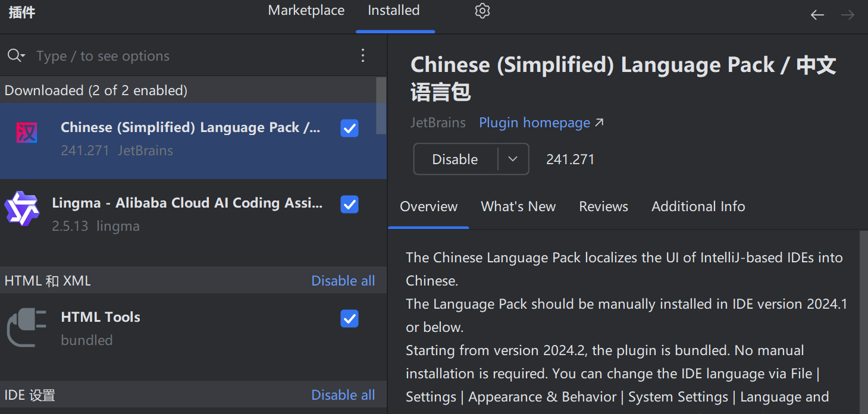Select the HTML Tools plugin name
This screenshot has width=868, height=414.
click(x=101, y=317)
